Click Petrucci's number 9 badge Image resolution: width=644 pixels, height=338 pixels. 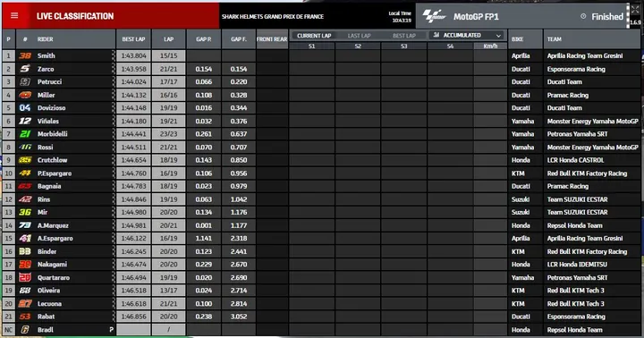click(25, 81)
